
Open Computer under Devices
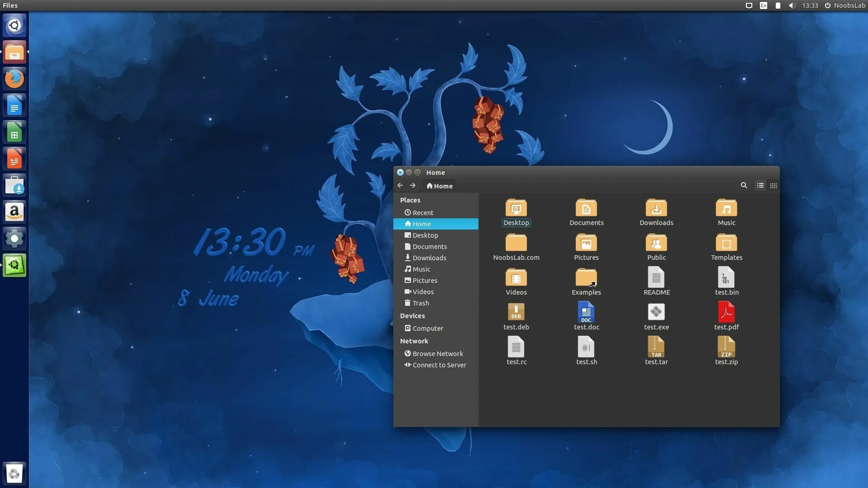click(427, 328)
